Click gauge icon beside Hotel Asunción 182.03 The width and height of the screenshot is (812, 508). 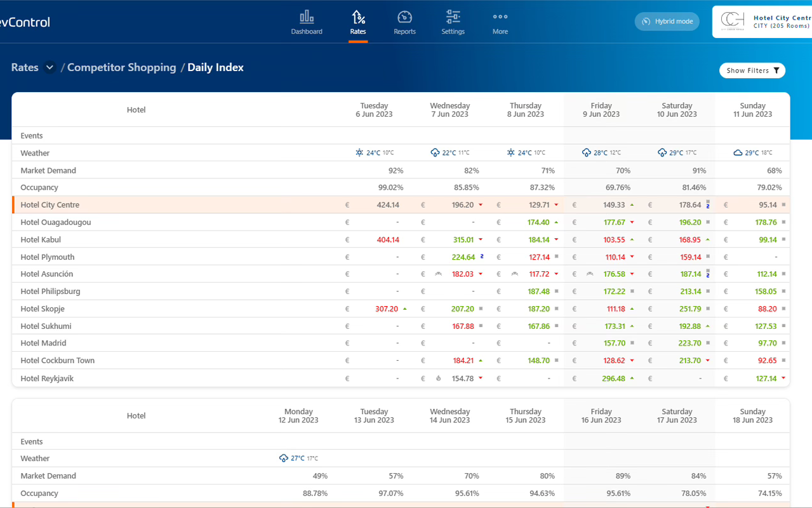(x=438, y=274)
